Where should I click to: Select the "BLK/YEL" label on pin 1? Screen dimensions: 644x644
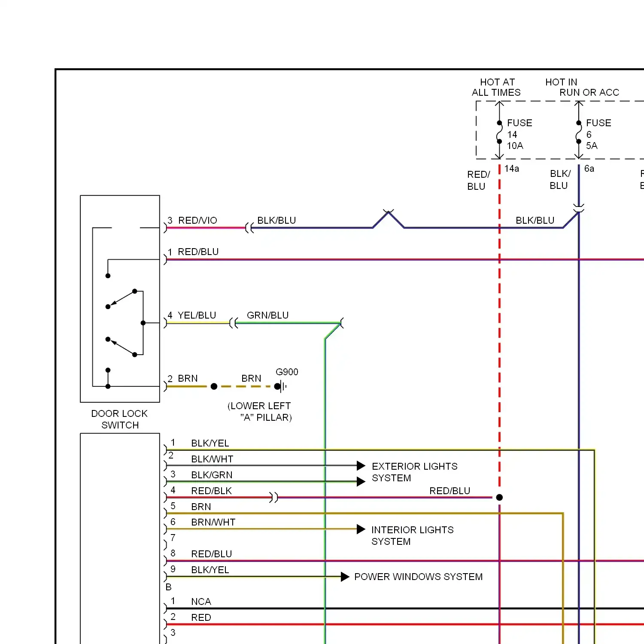210,443
